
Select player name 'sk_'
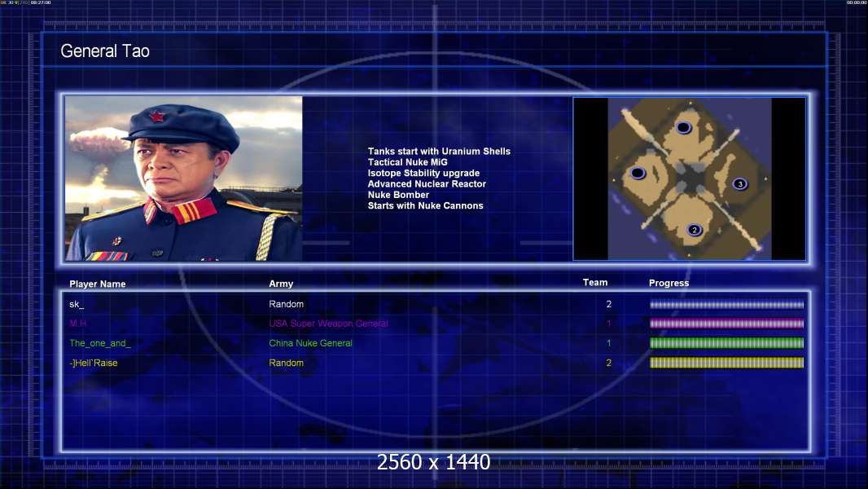point(77,304)
